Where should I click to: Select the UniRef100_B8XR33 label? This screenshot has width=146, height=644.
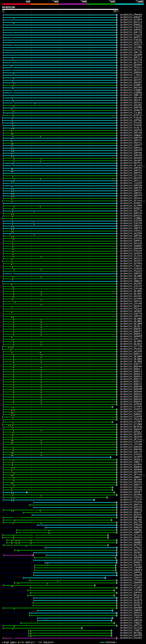(131, 306)
